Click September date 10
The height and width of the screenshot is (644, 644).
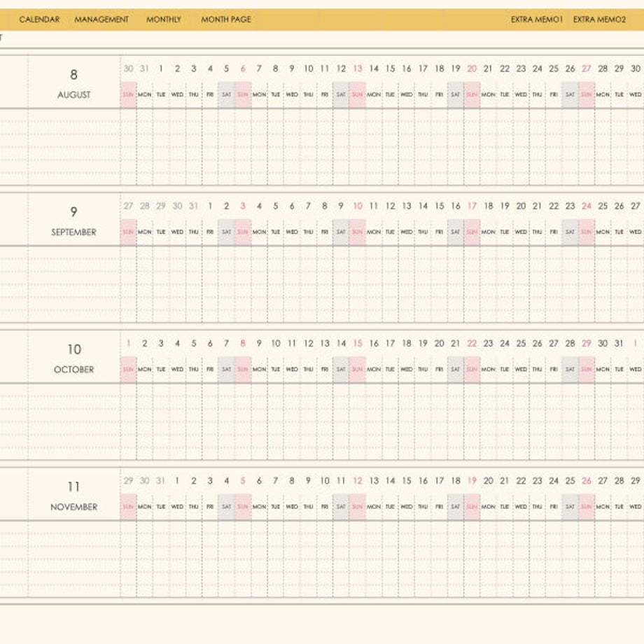358,206
